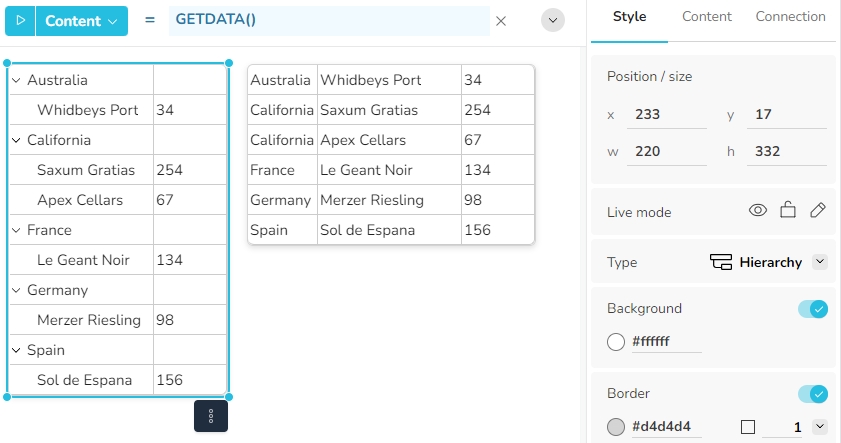
Task: Turn off the Border toggle
Action: 812,394
